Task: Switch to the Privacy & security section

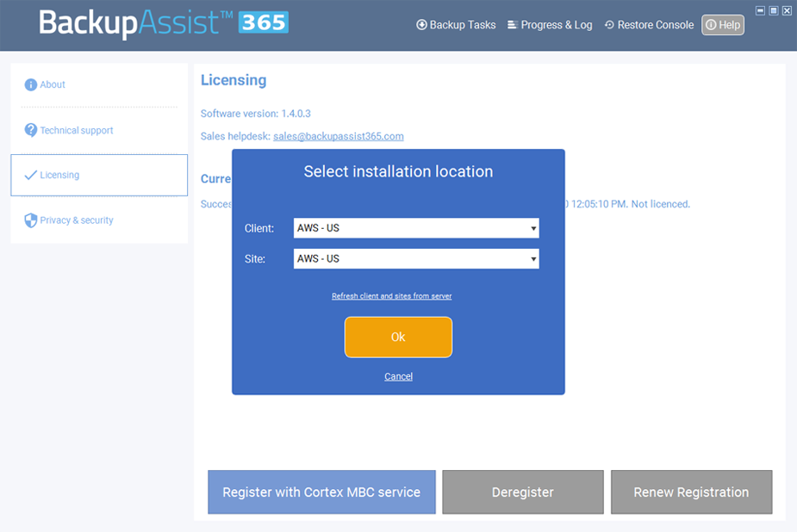Action: click(77, 220)
